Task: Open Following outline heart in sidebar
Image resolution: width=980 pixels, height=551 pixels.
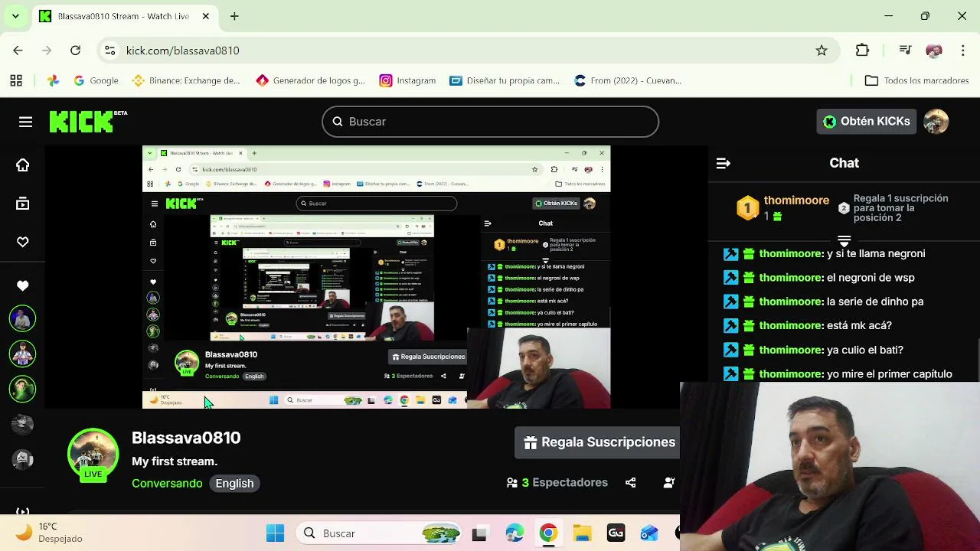Action: click(23, 242)
